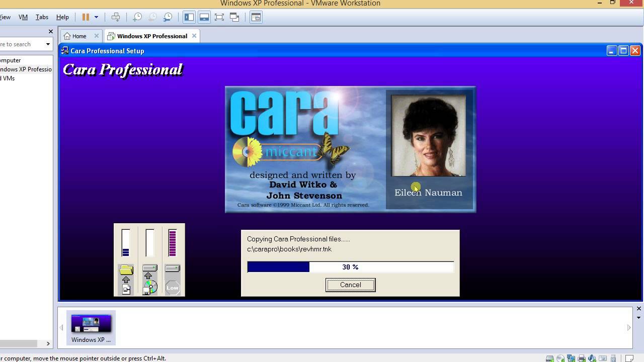Click the copied file path c:\carapro\books\revhmr.tnk
This screenshot has width=644, height=362.
click(x=289, y=249)
